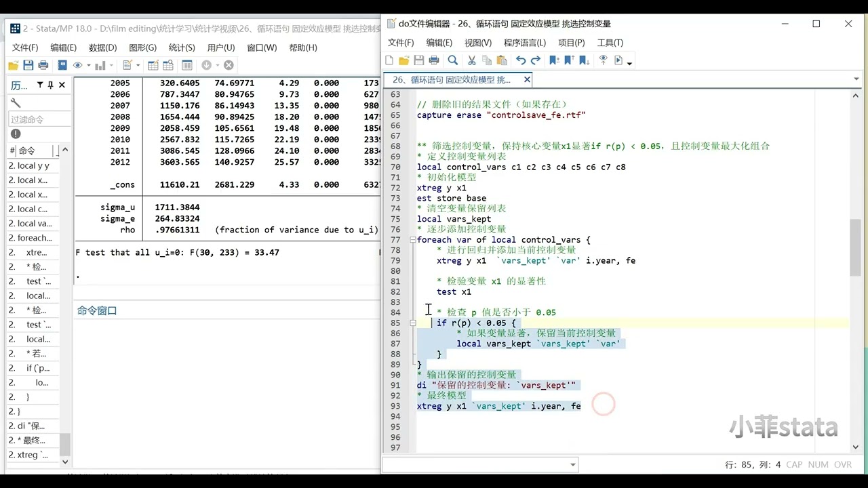Open dropdown arrow next to Execute do icon
The image size is (868, 488).
pyautogui.click(x=629, y=63)
